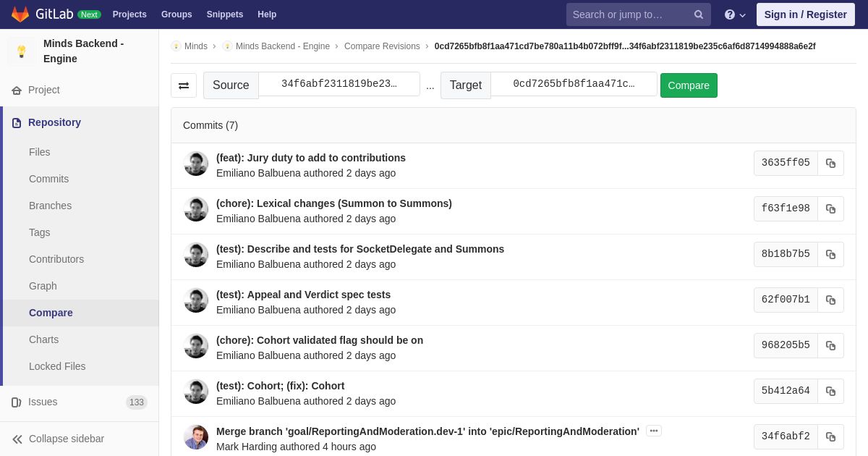Screen dimensions: 868x456
Task: Focus the Search or jump to field
Action: pyautogui.click(x=628, y=14)
